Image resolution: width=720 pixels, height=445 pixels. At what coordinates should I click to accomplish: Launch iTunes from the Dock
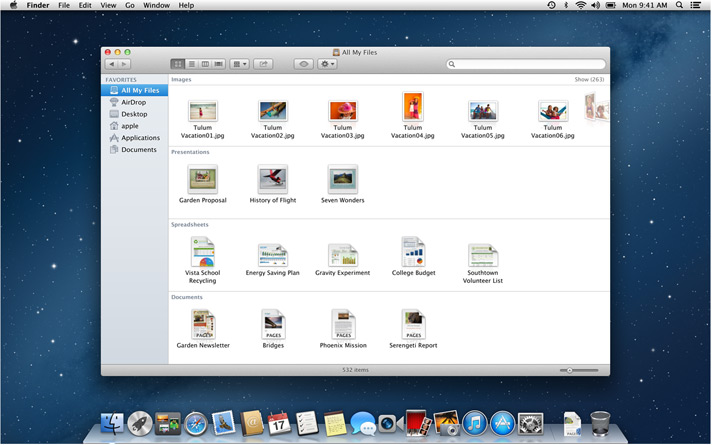tap(475, 423)
